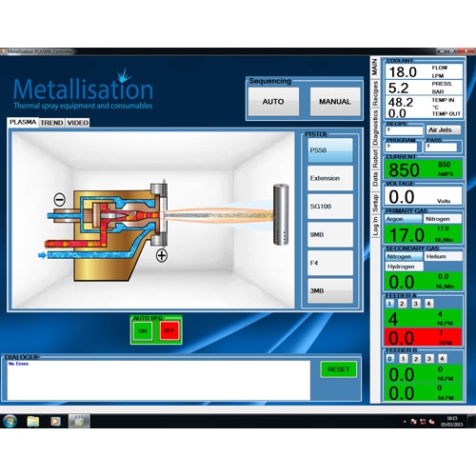
Task: Click the blue coolant inlet arrow
Action: click(42, 255)
